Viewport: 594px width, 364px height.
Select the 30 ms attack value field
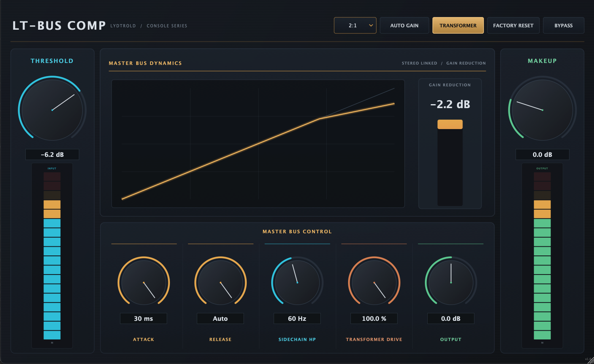click(x=143, y=318)
